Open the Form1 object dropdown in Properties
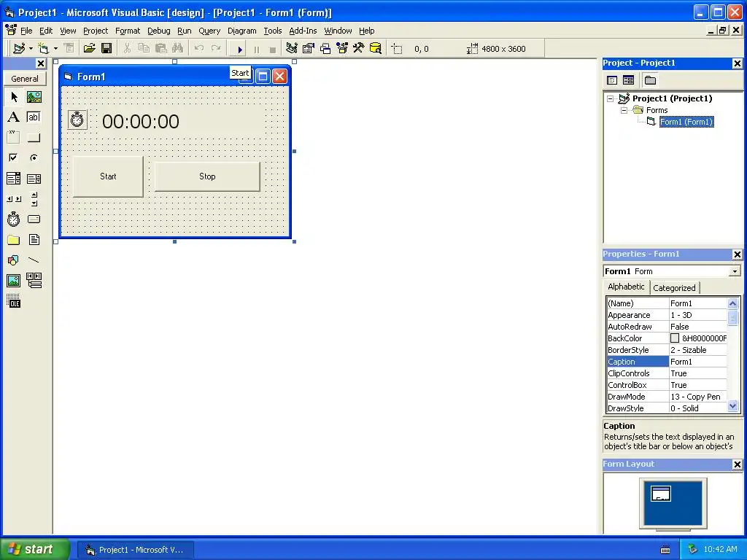The height and width of the screenshot is (560, 747). click(735, 271)
